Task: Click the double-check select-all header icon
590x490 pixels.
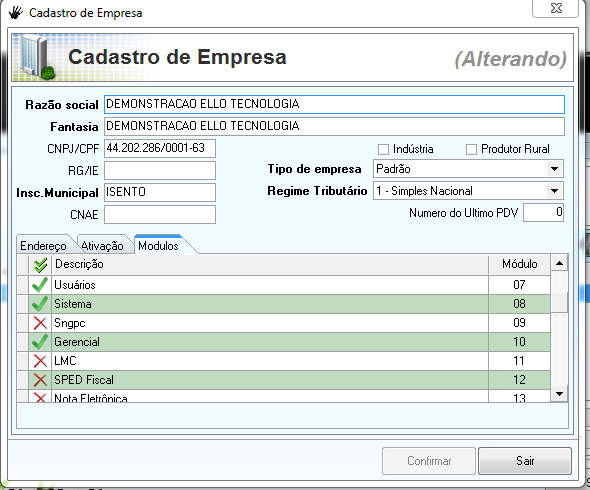Action: pos(40,265)
